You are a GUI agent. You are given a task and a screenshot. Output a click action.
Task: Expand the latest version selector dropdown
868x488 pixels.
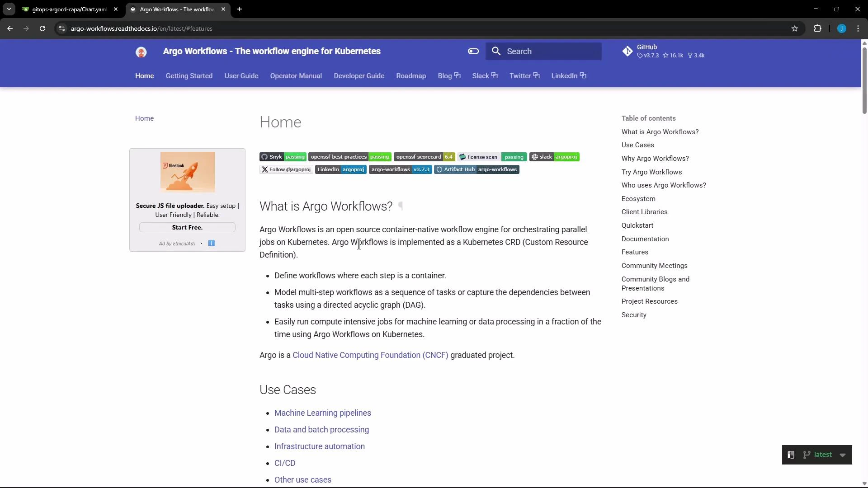point(842,455)
